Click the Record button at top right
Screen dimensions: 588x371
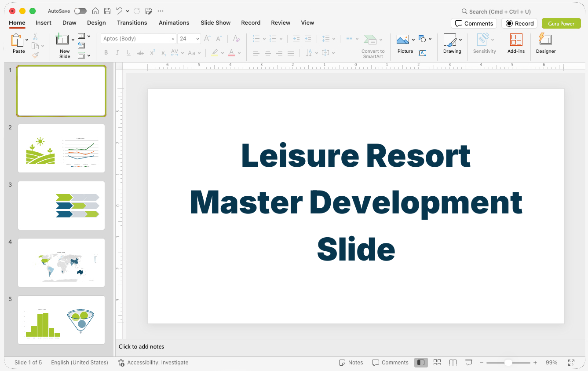point(519,23)
